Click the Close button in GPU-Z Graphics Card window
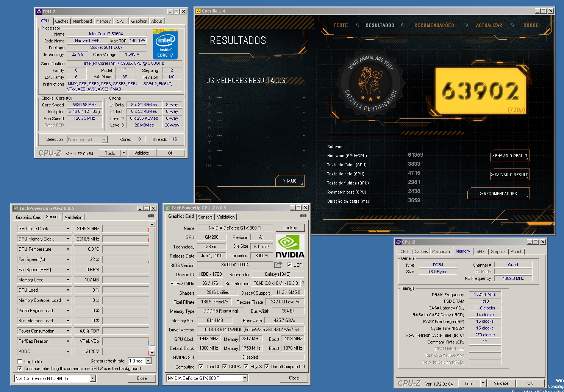The height and width of the screenshot is (392, 564). coord(294,378)
